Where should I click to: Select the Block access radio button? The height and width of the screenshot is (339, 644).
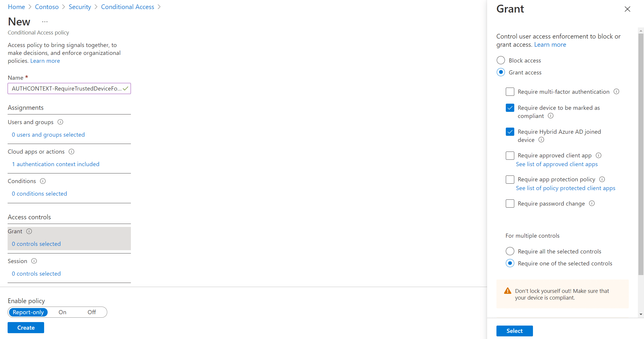pyautogui.click(x=501, y=60)
